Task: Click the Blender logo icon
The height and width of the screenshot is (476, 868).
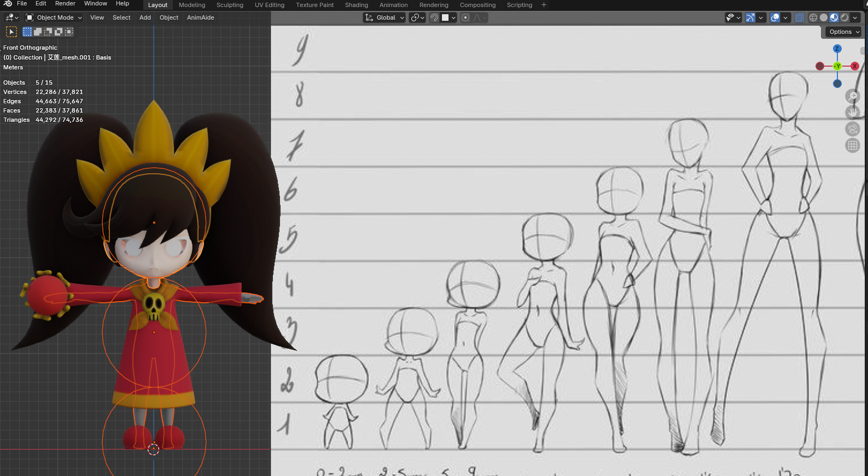Action: point(8,3)
